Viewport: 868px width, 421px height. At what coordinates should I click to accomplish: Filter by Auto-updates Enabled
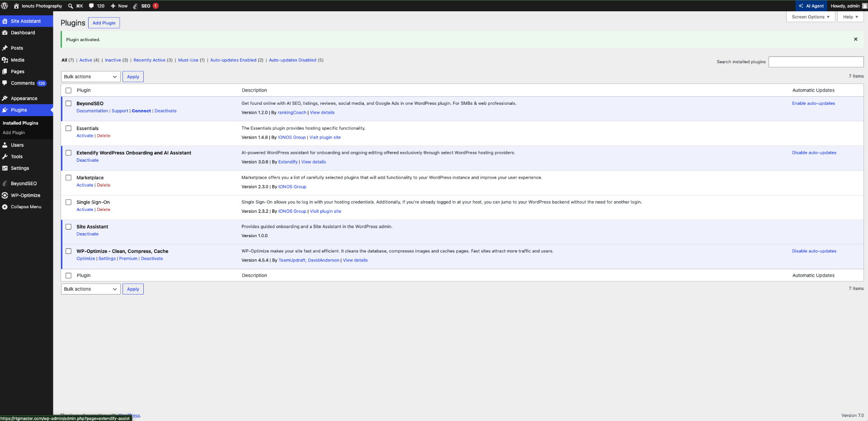pyautogui.click(x=233, y=60)
